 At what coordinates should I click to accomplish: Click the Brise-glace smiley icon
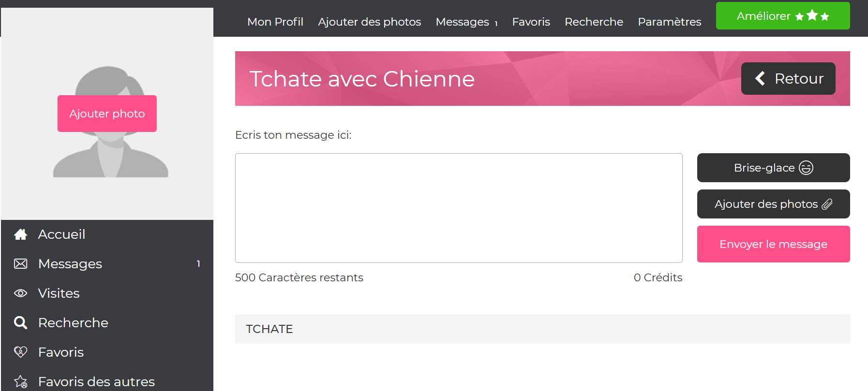806,168
